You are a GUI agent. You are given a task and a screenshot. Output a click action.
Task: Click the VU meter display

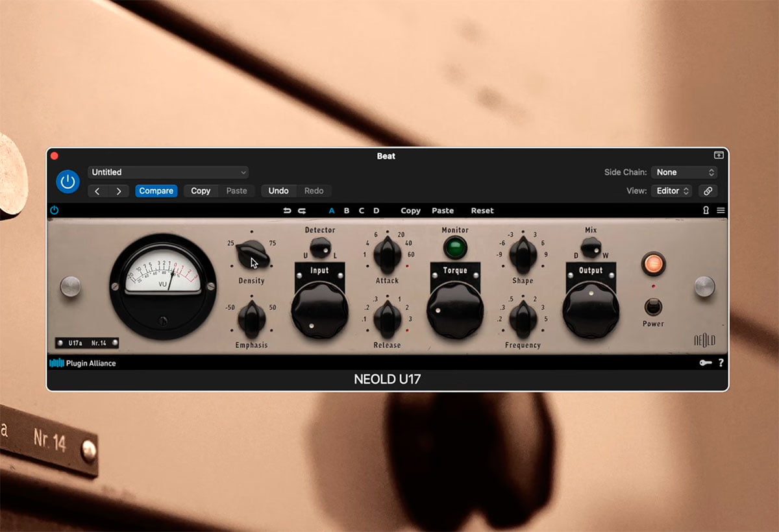[163, 287]
